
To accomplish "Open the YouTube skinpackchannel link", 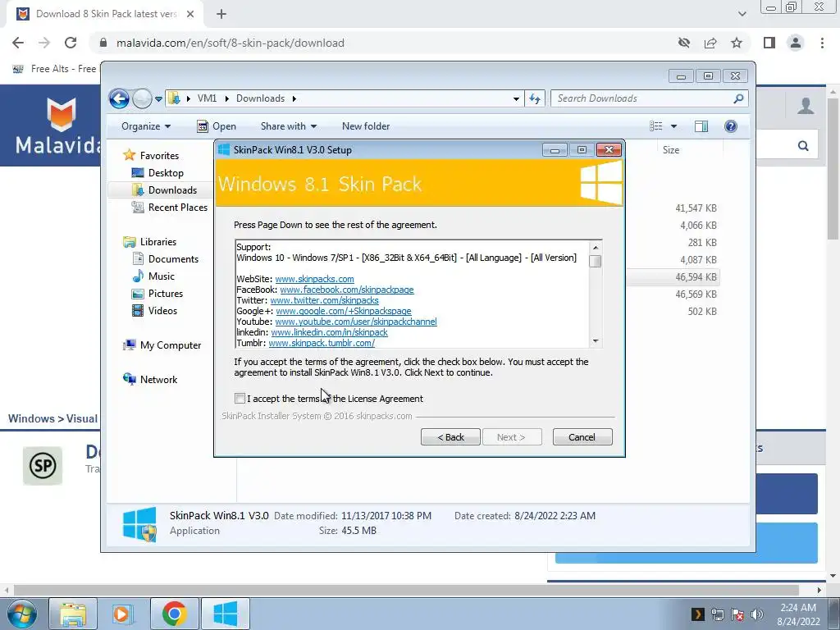I will [x=356, y=322].
